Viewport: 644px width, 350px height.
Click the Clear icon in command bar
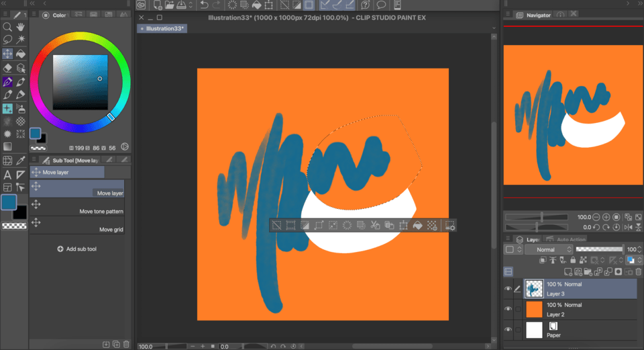[233, 5]
